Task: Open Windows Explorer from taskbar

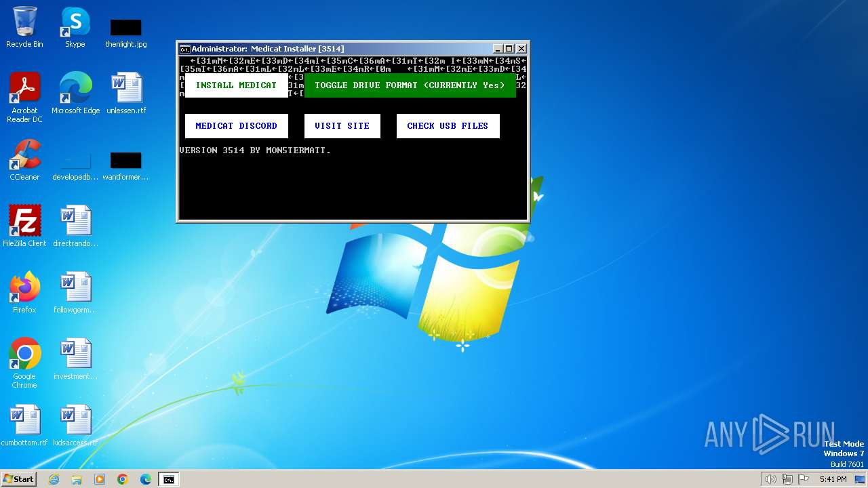Action: (77, 479)
